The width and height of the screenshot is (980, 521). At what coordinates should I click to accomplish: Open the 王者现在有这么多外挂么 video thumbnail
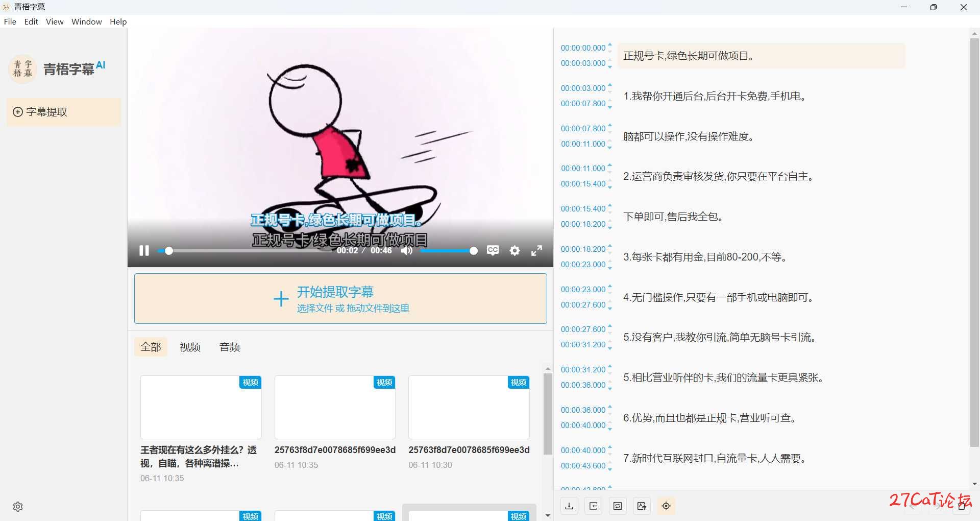click(x=201, y=407)
